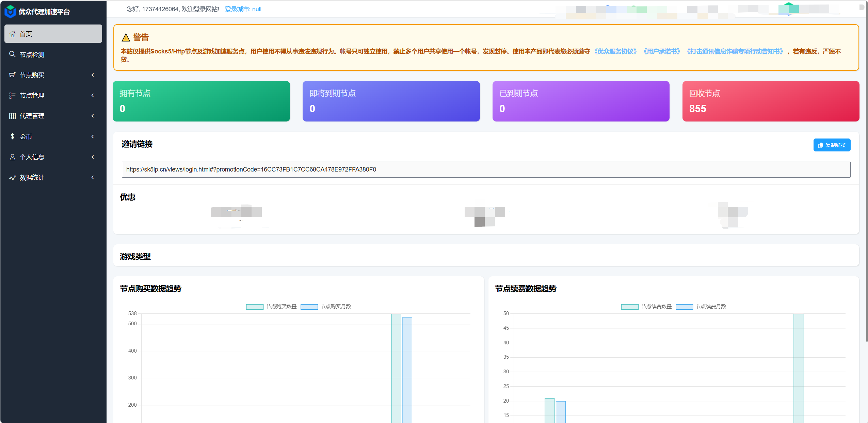Screen dimensions: 868x423
Task: Expand the 金币 submenu chevron
Action: pos(93,136)
